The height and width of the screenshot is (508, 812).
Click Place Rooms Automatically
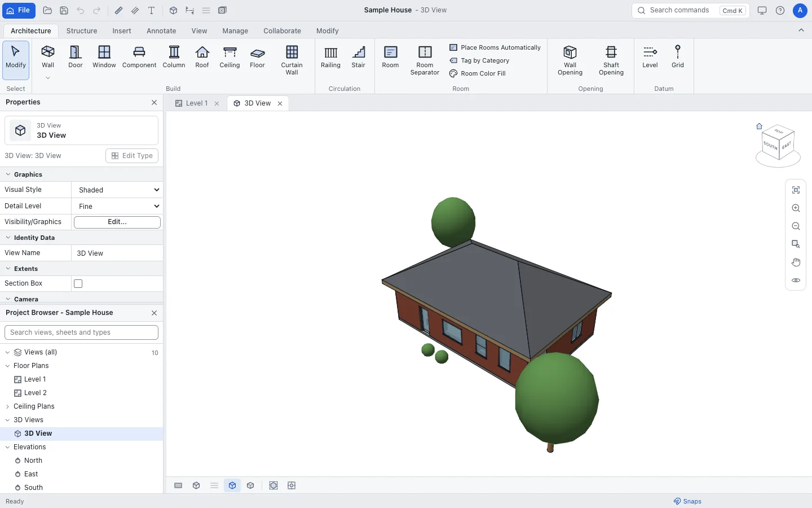pyautogui.click(x=495, y=47)
